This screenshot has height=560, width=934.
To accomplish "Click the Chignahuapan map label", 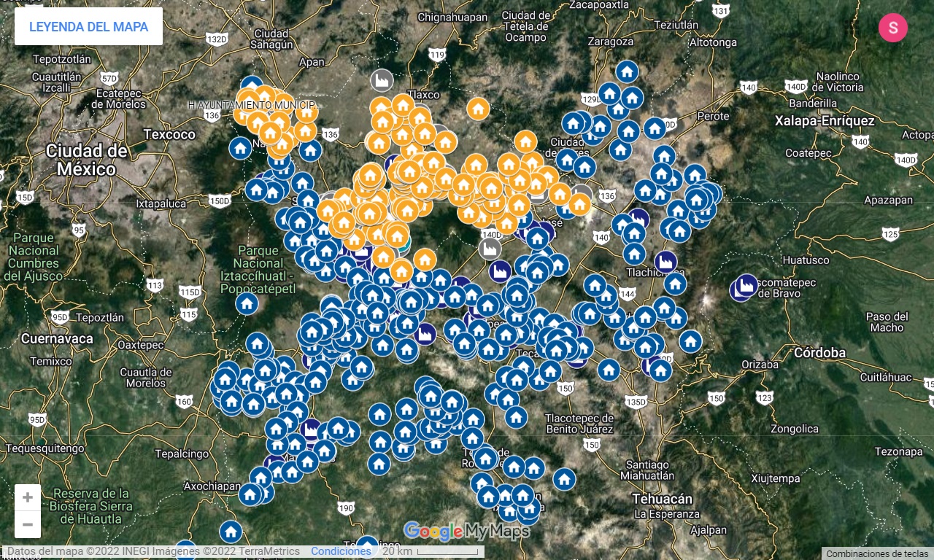I will (x=452, y=16).
